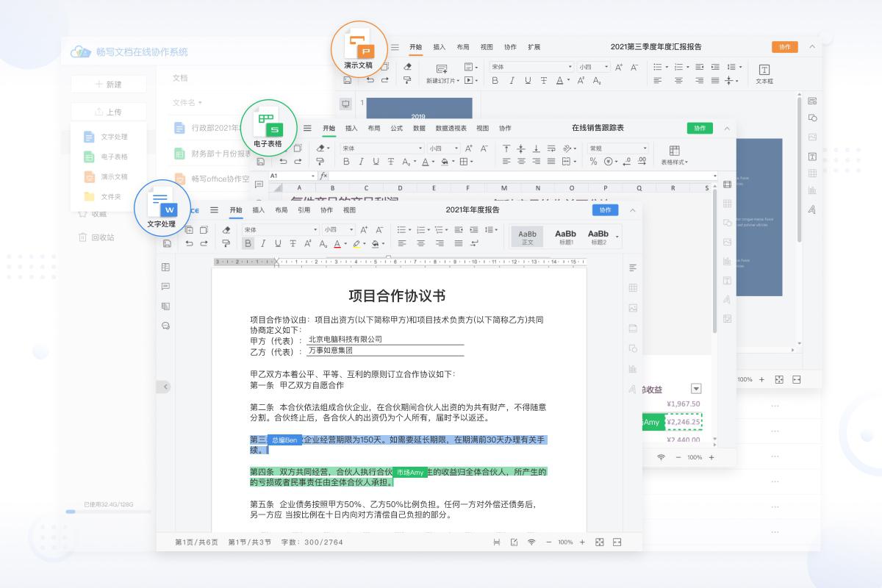Image resolution: width=882 pixels, height=588 pixels.
Task: Click the image icon in document right sidebar
Action: click(633, 308)
